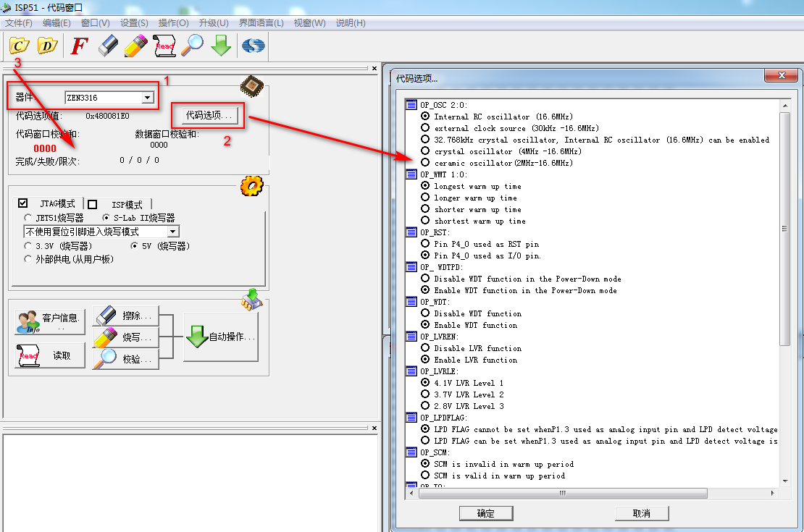
Task: Click the 校验... button
Action: pyautogui.click(x=125, y=359)
